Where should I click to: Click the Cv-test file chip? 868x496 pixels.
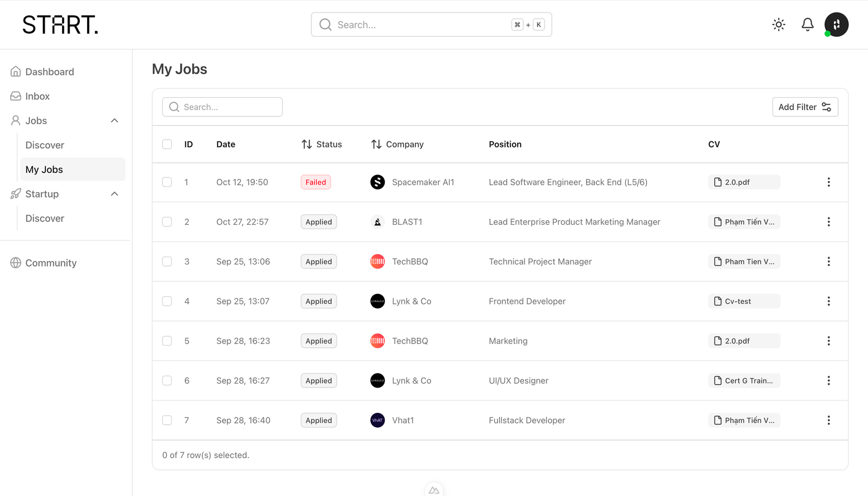pyautogui.click(x=744, y=302)
